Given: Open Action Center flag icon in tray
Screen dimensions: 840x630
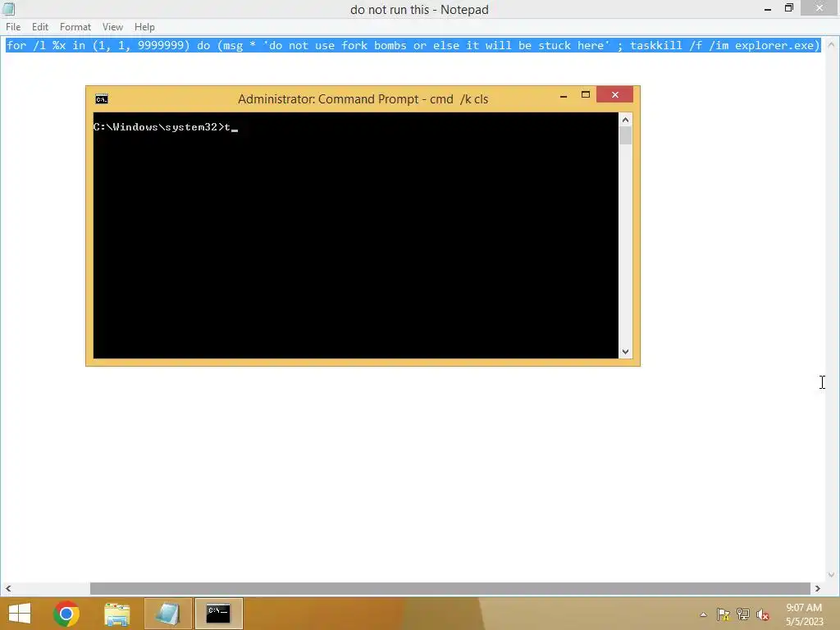Looking at the screenshot, I should (x=724, y=614).
